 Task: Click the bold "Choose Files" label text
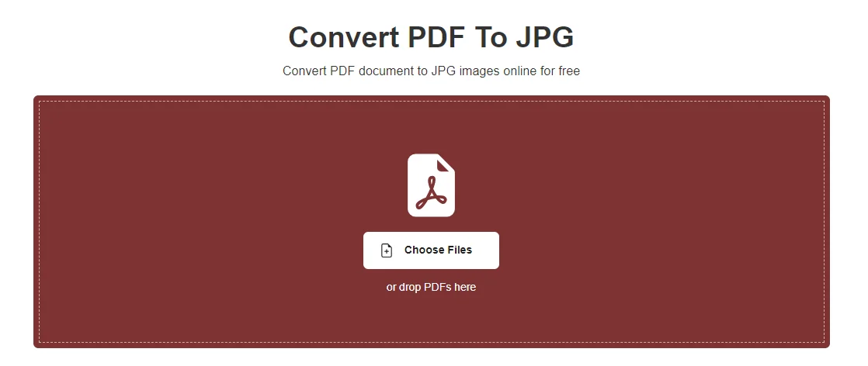click(438, 250)
